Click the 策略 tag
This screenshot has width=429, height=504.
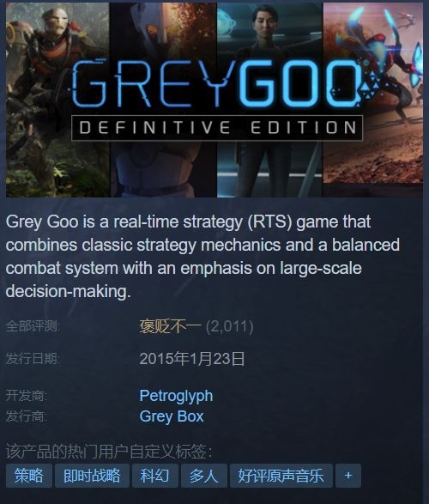[x=29, y=476]
